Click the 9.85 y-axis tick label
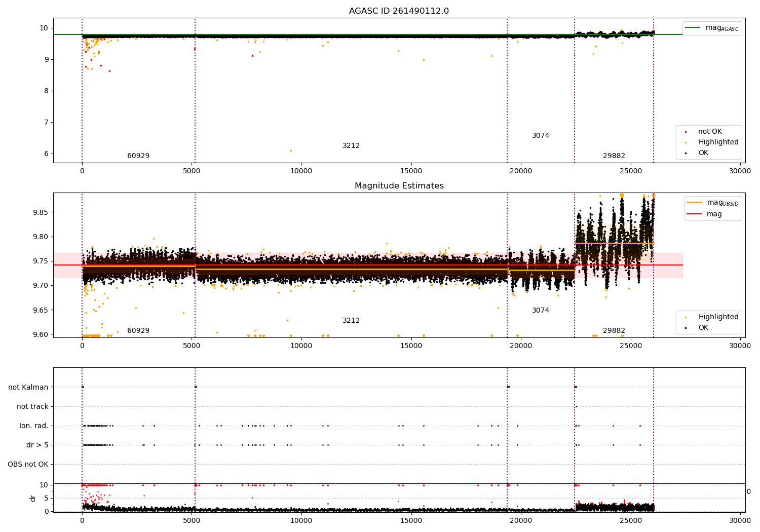The image size is (760, 532). click(x=40, y=212)
